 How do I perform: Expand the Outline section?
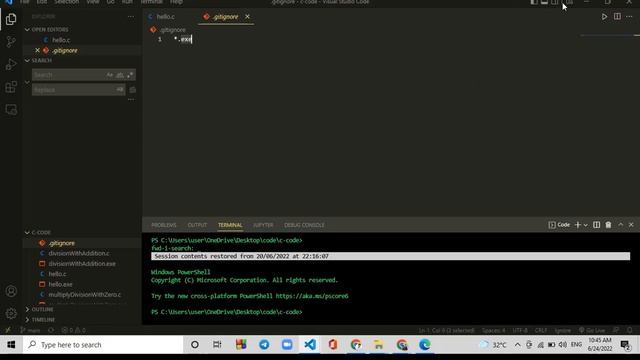coord(27,309)
